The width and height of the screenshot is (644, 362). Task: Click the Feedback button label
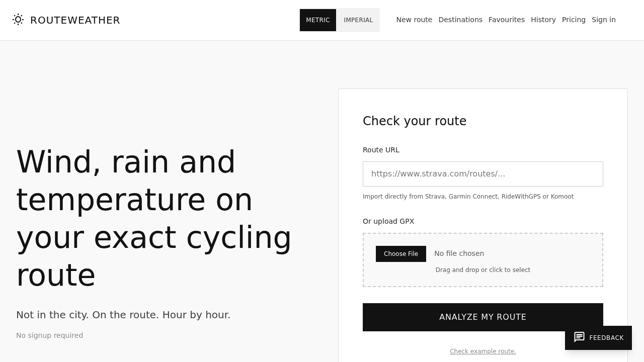(x=606, y=338)
